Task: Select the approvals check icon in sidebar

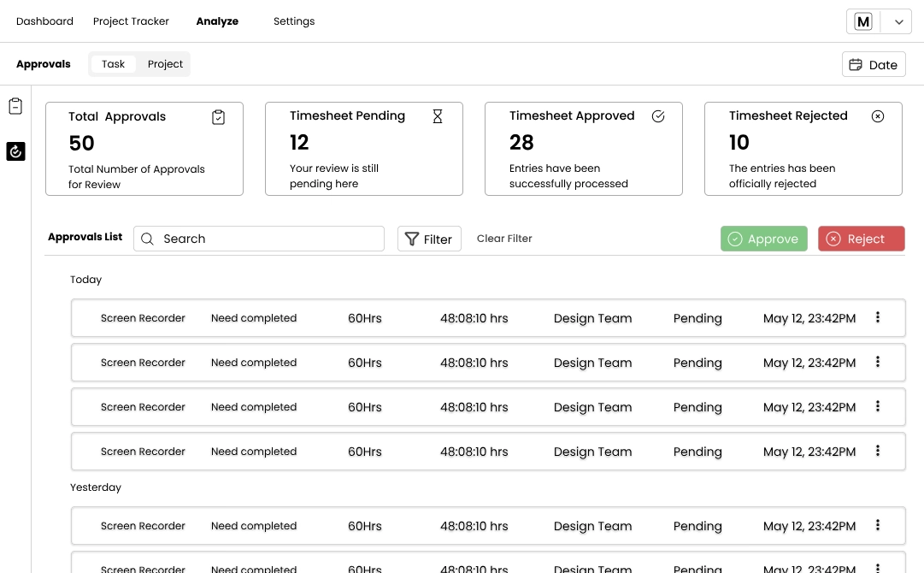Action: click(15, 151)
